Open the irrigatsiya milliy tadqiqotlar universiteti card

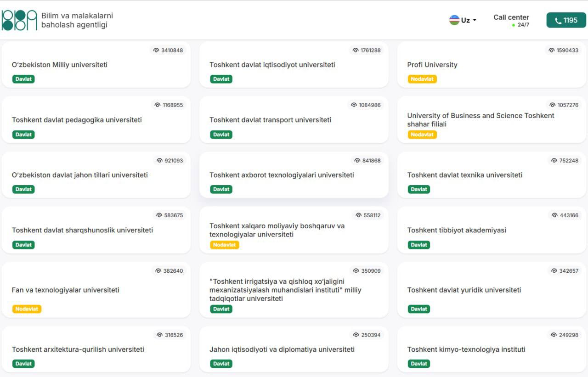[294, 290]
